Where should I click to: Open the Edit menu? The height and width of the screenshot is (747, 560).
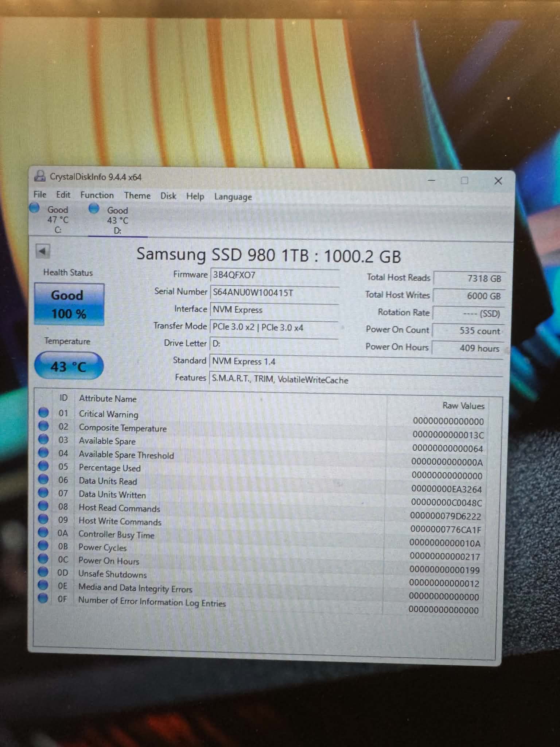[x=63, y=195]
